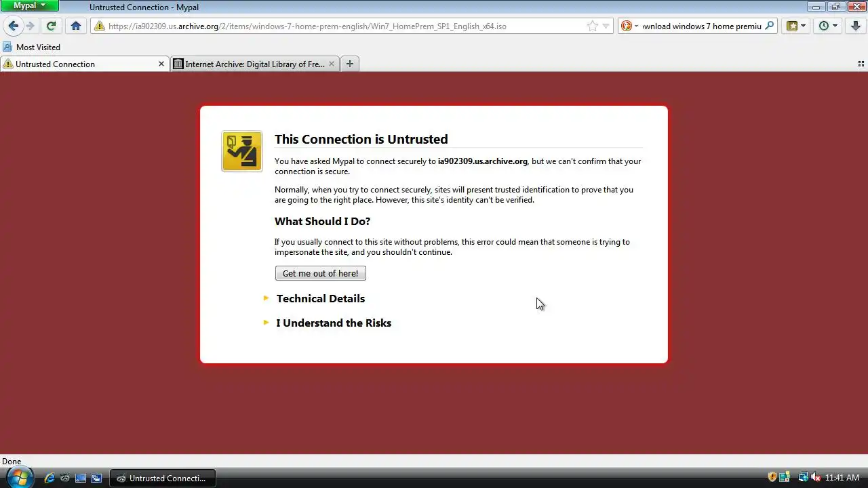This screenshot has height=488, width=868.
Task: Open the Bookmarks menu toolbar button
Action: click(791, 26)
